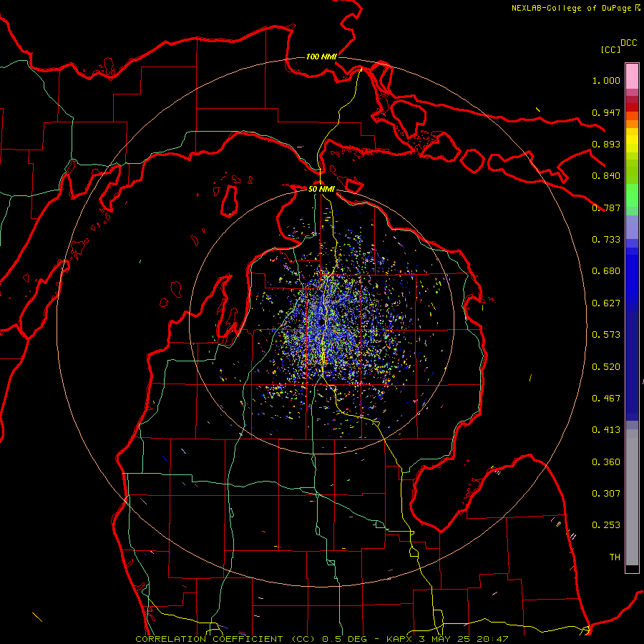Viewport: 644px width, 644px height.
Task: Select the 0.360 scale value
Action: click(x=606, y=462)
